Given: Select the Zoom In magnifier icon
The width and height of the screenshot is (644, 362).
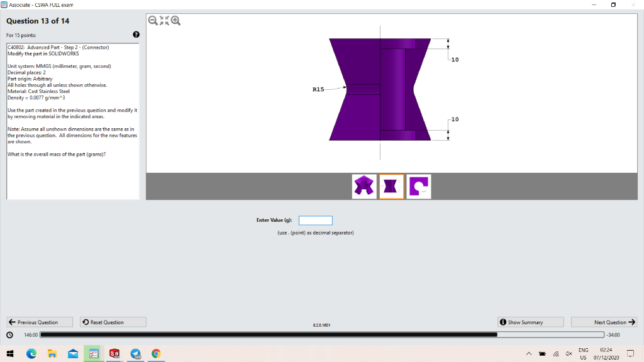Looking at the screenshot, I should click(176, 20).
